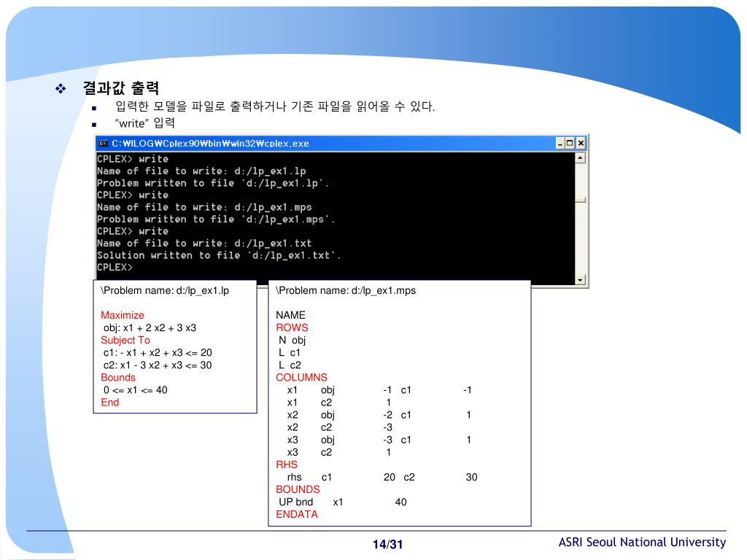Click the console scrollbar down arrow
The image size is (747, 560).
pyautogui.click(x=580, y=280)
